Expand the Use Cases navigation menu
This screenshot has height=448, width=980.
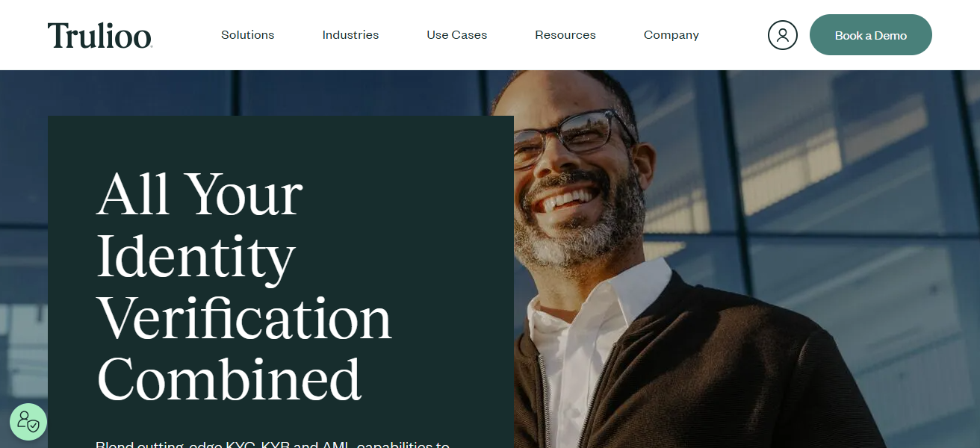457,35
